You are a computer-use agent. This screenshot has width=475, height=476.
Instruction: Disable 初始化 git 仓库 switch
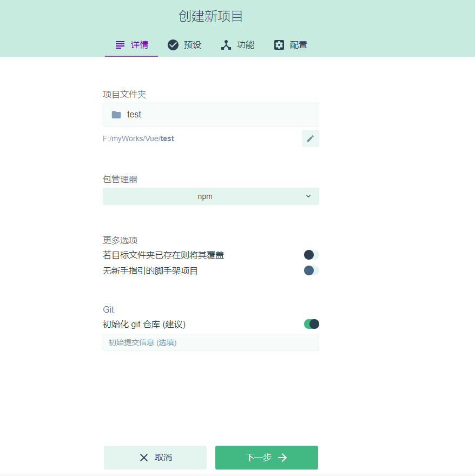[x=311, y=324]
